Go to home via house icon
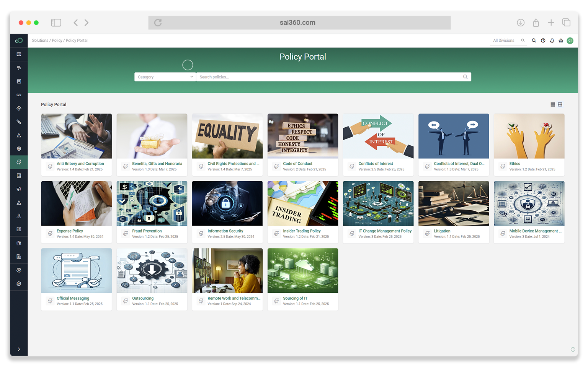The width and height of the screenshot is (588, 377). [561, 41]
